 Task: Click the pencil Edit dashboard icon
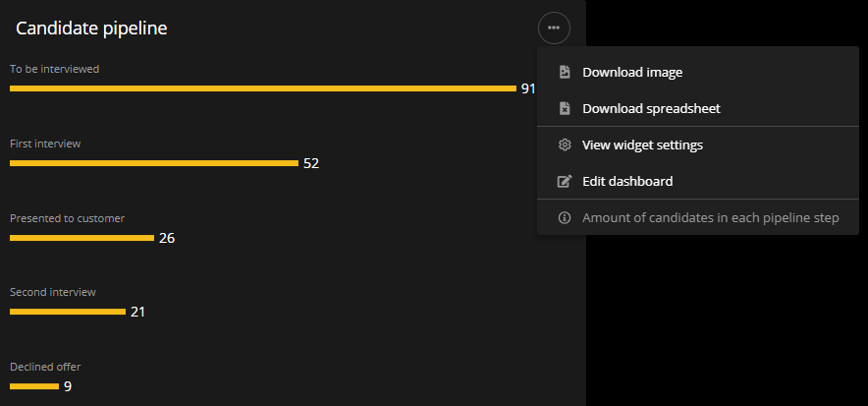tap(565, 181)
